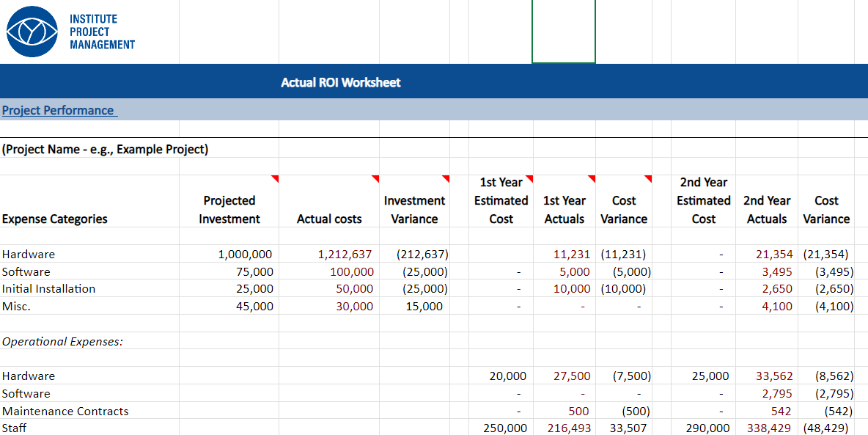Click the Staff 2nd Year estimate 290,000
The width and height of the screenshot is (868, 435).
pyautogui.click(x=707, y=428)
